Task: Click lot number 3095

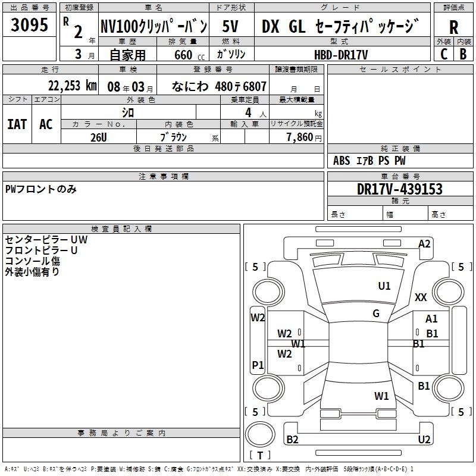Action: coord(29,24)
